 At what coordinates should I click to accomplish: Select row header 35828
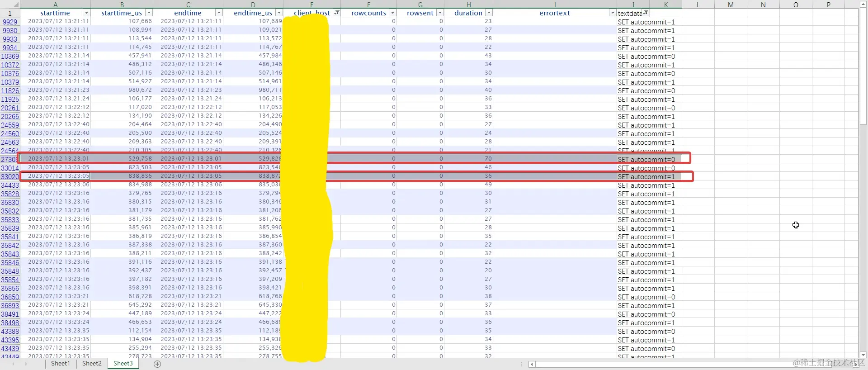point(10,194)
